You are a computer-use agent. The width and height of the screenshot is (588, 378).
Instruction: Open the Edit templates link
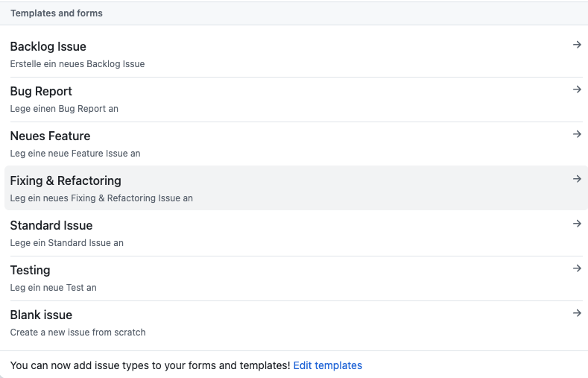pos(327,365)
